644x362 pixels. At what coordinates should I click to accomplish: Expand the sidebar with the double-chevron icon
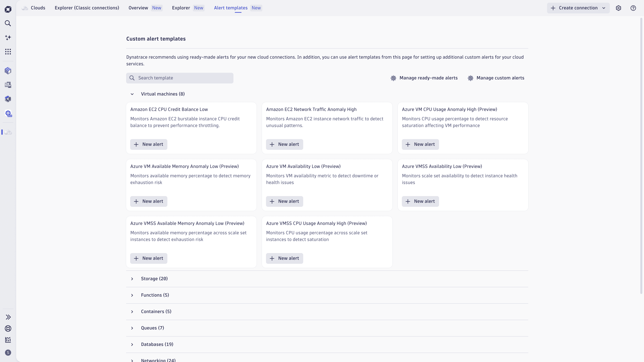coord(8,317)
